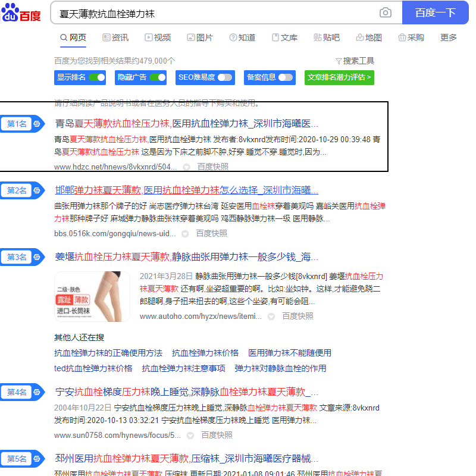Click related search 抗血栓弹力袜价格

pyautogui.click(x=205, y=353)
